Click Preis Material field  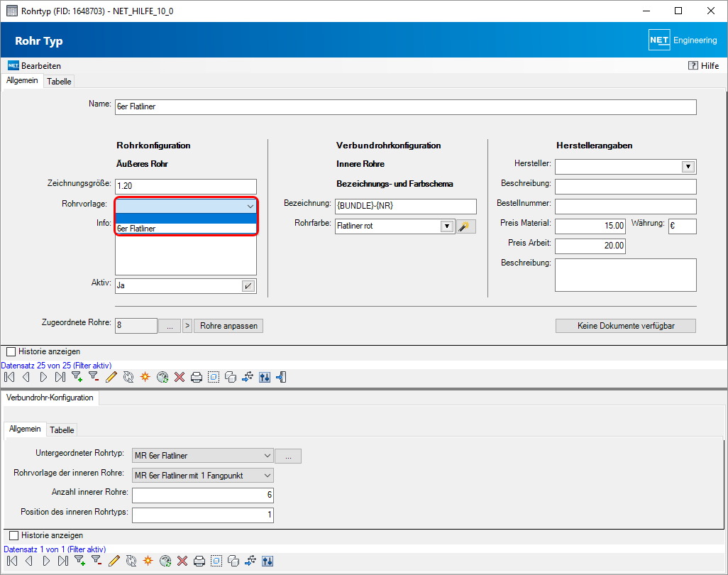pos(590,226)
